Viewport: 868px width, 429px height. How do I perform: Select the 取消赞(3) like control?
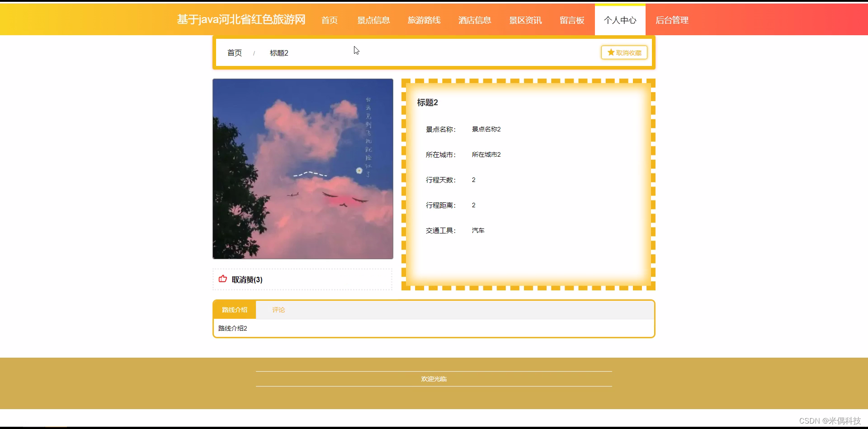click(x=246, y=279)
